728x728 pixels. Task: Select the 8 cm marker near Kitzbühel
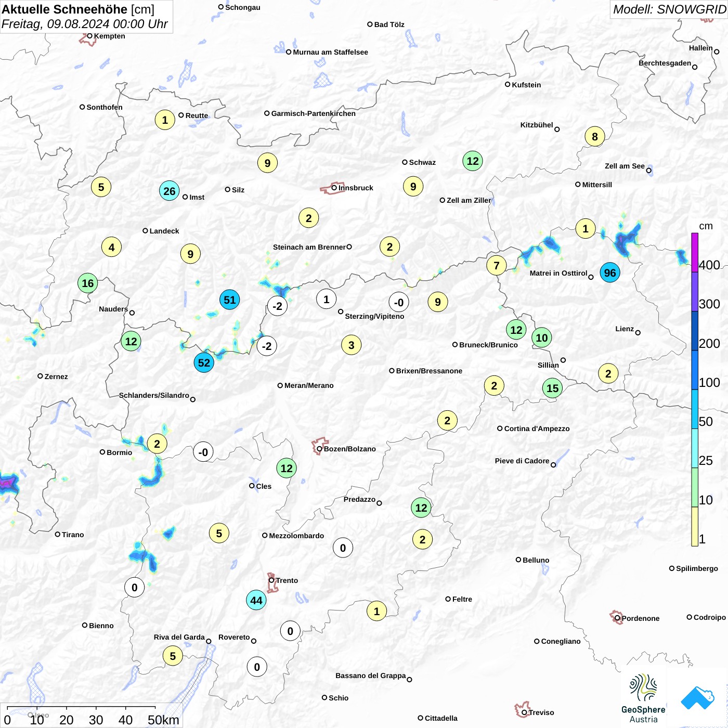[x=595, y=136]
